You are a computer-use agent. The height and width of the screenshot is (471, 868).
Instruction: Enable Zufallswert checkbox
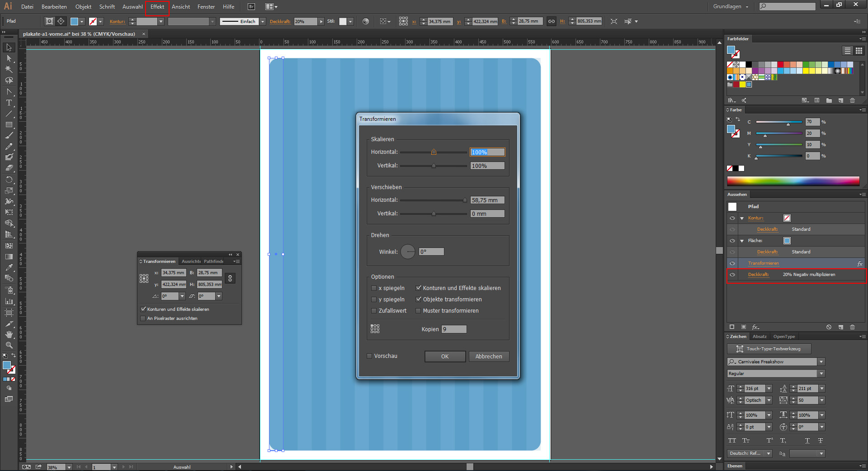[x=374, y=311]
